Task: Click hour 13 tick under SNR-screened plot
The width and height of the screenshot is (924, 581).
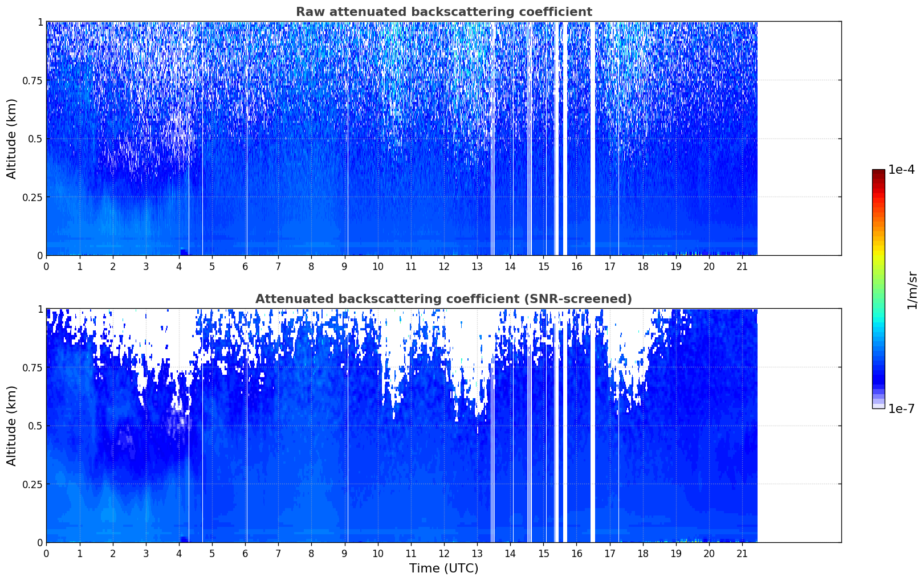Action: [x=477, y=553]
